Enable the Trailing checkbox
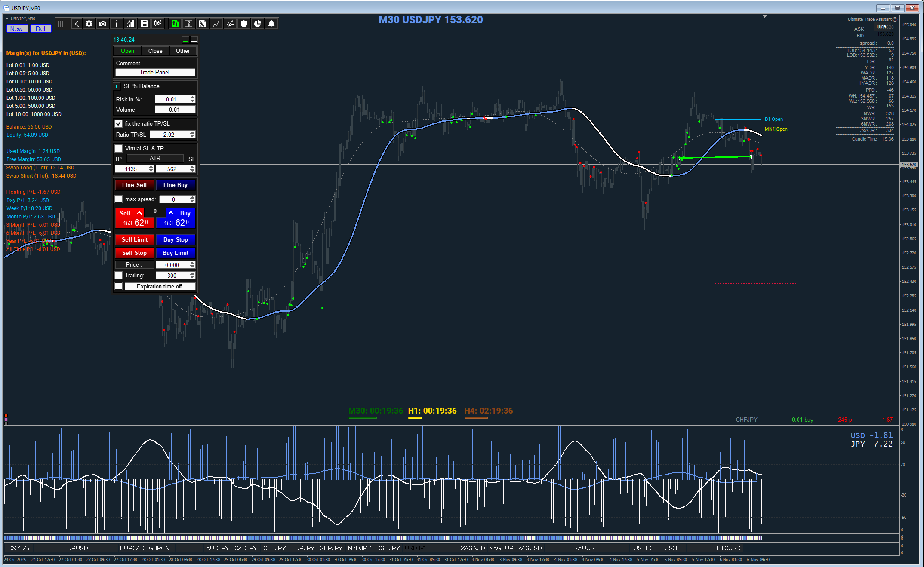 point(119,276)
